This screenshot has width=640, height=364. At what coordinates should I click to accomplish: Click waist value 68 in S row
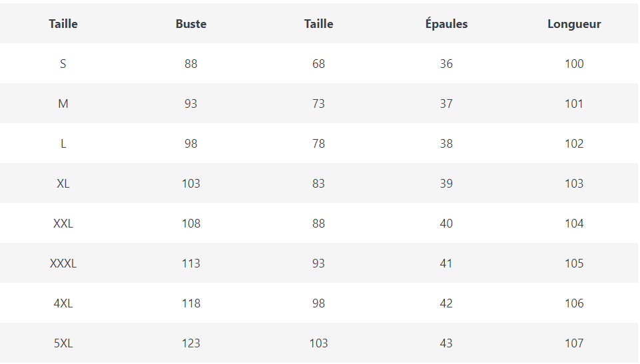[x=319, y=64]
